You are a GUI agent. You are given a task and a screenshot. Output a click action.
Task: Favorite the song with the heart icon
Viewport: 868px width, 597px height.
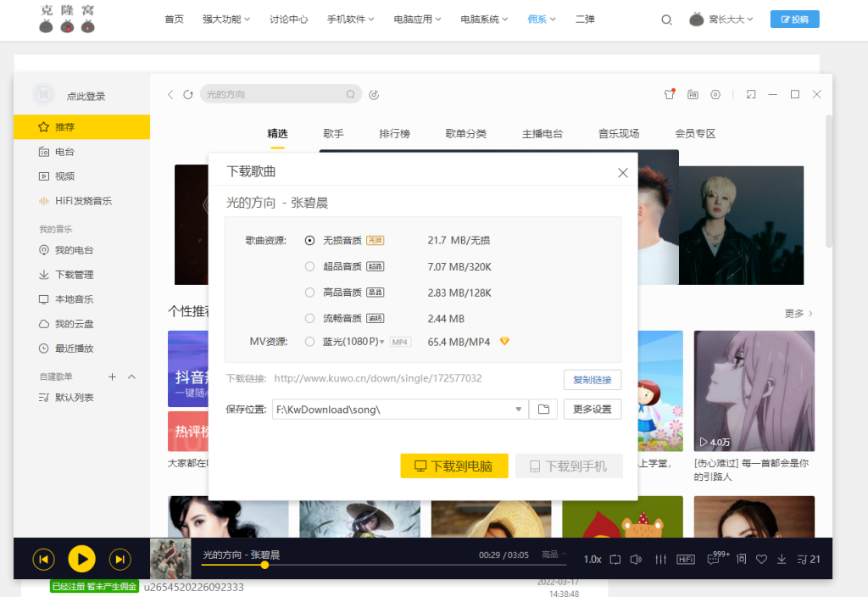point(762,560)
